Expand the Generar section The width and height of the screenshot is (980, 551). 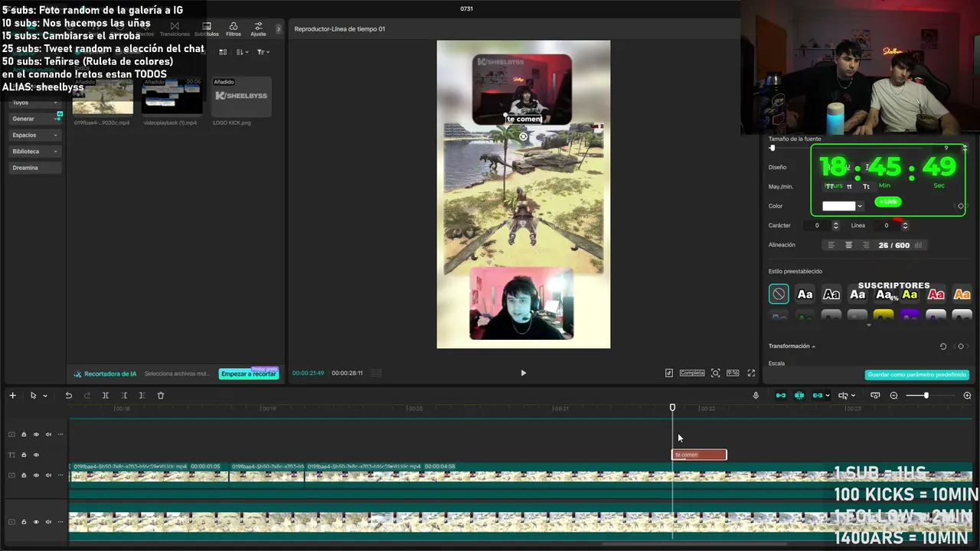pos(34,119)
